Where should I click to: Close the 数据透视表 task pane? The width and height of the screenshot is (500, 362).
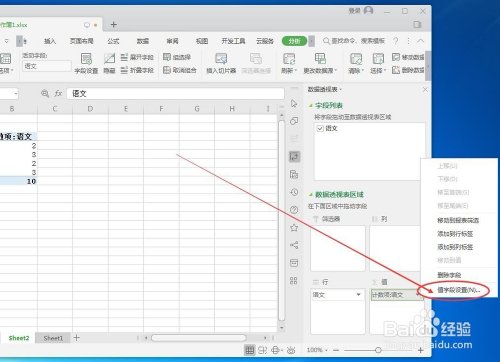click(425, 89)
